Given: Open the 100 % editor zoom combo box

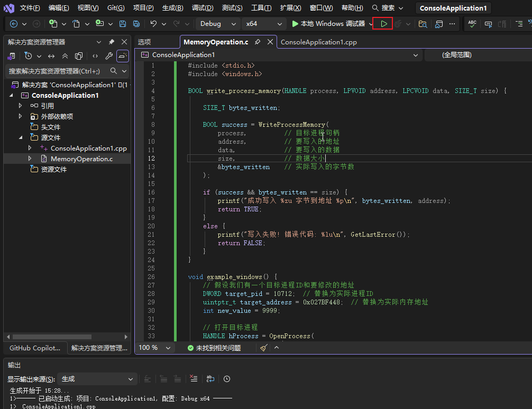Looking at the screenshot, I should coord(155,348).
